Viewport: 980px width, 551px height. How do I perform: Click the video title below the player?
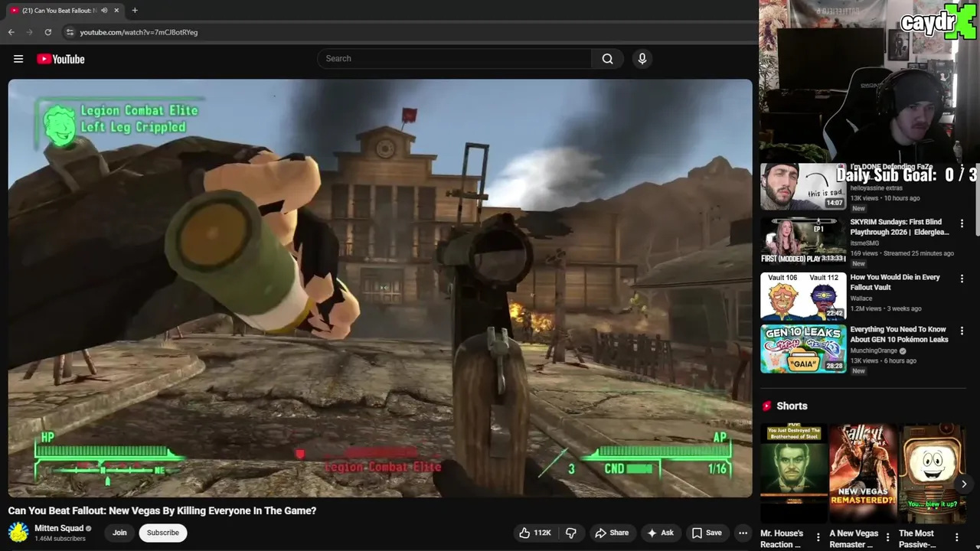pos(162,510)
